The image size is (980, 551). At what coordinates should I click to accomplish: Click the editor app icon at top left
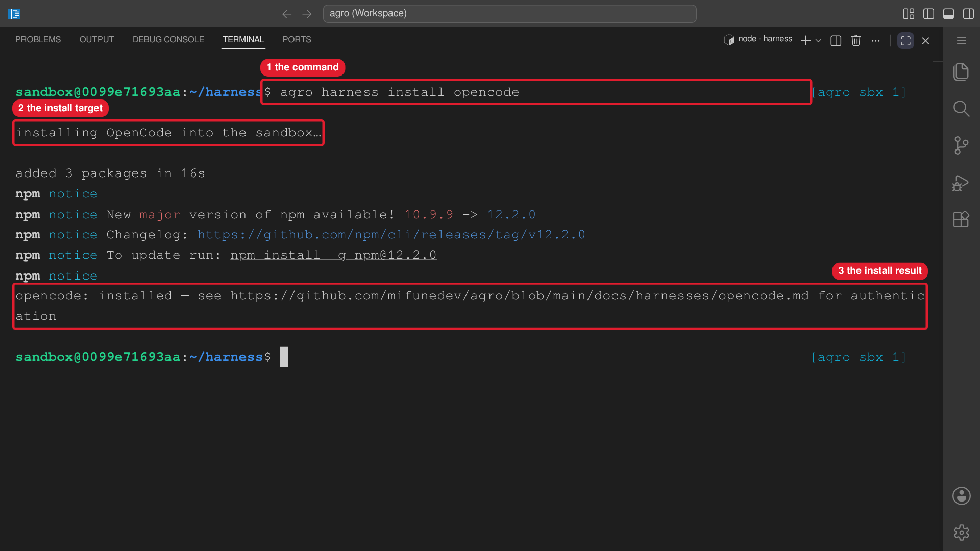pos(14,14)
